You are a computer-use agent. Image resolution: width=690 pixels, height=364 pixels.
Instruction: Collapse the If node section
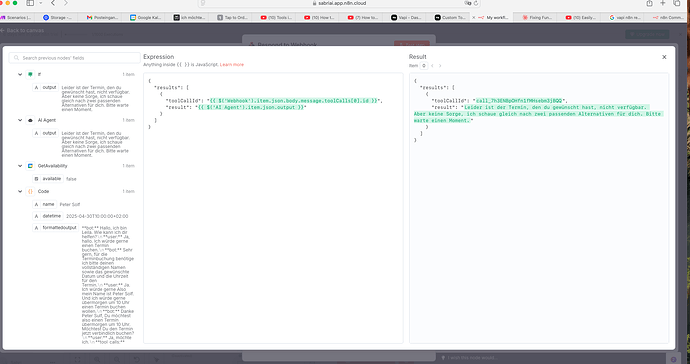[x=20, y=74]
